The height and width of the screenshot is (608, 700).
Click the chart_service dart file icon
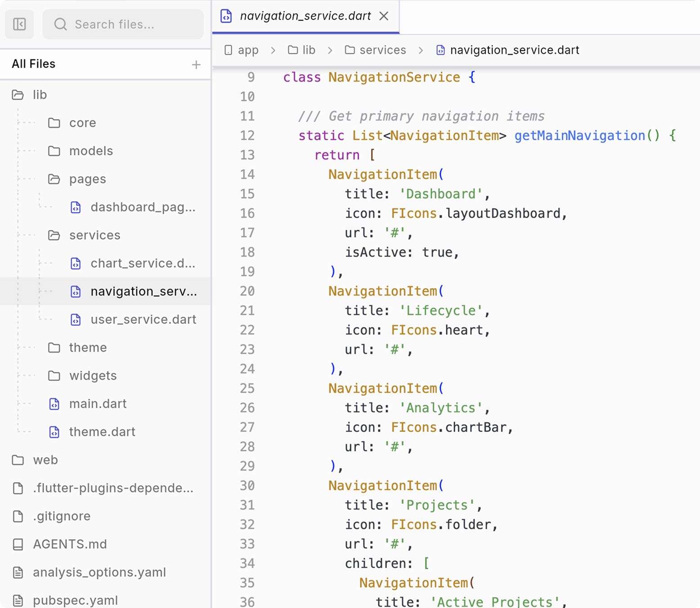pyautogui.click(x=76, y=264)
